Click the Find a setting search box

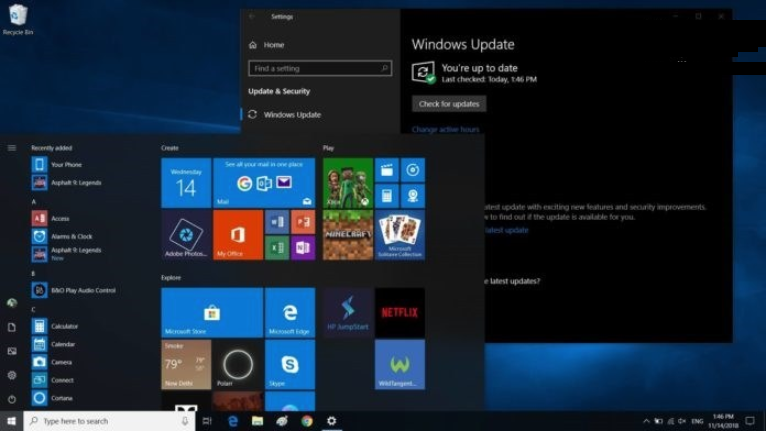click(319, 69)
